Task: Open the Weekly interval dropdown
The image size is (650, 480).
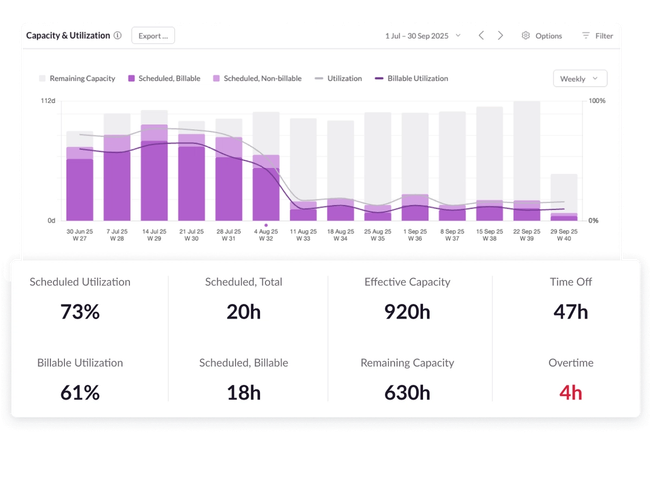Action: [579, 78]
